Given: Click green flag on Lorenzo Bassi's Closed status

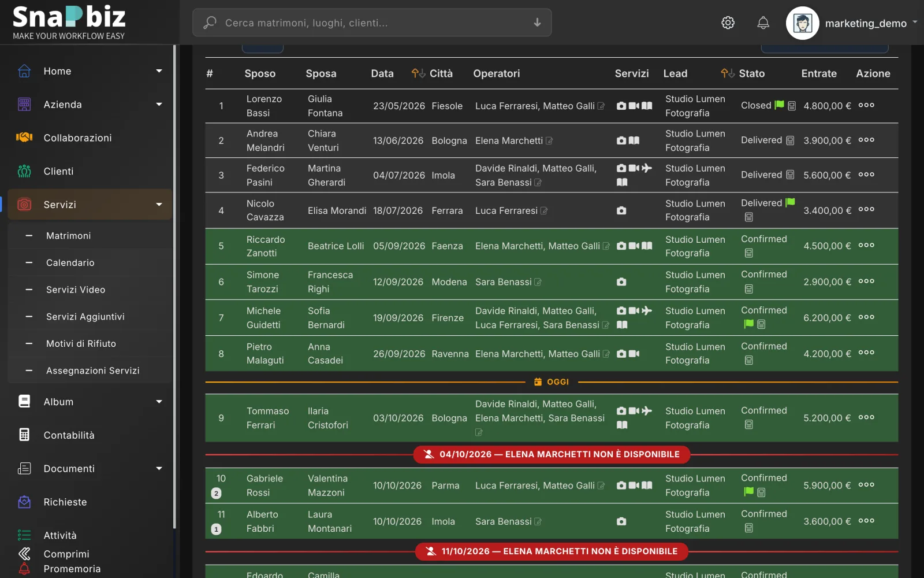Looking at the screenshot, I should pyautogui.click(x=779, y=105).
